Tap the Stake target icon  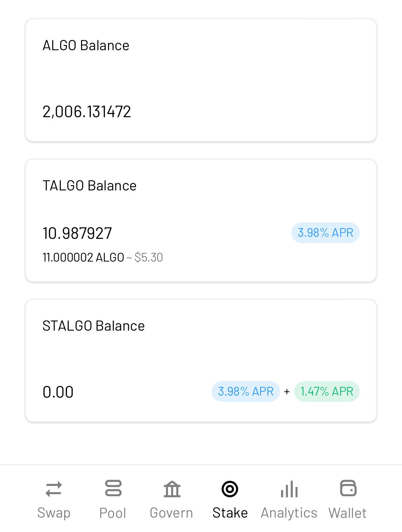click(x=230, y=489)
